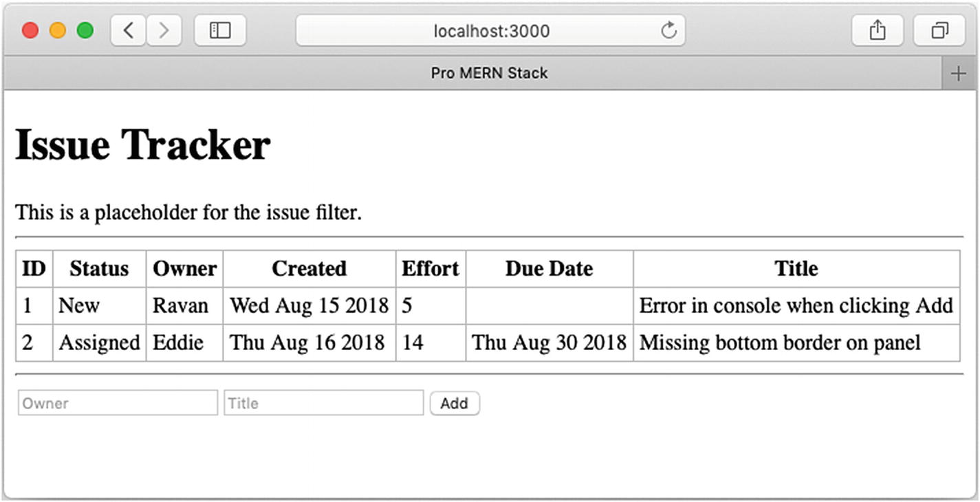Select the Created column header

[309, 268]
